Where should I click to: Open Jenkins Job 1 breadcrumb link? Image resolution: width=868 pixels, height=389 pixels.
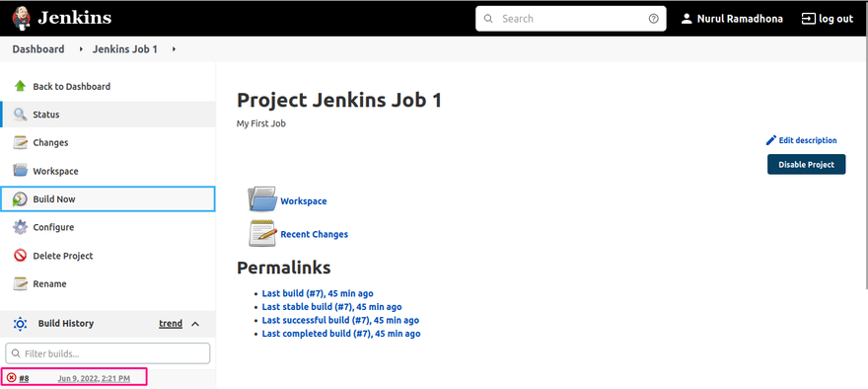tap(125, 49)
